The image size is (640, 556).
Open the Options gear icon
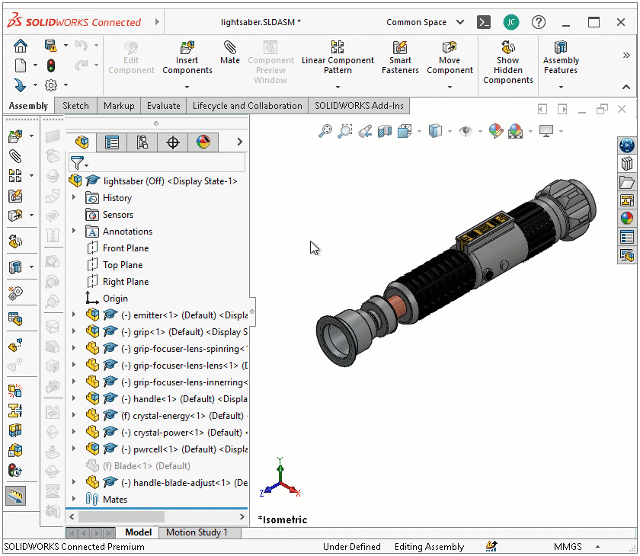pos(51,85)
